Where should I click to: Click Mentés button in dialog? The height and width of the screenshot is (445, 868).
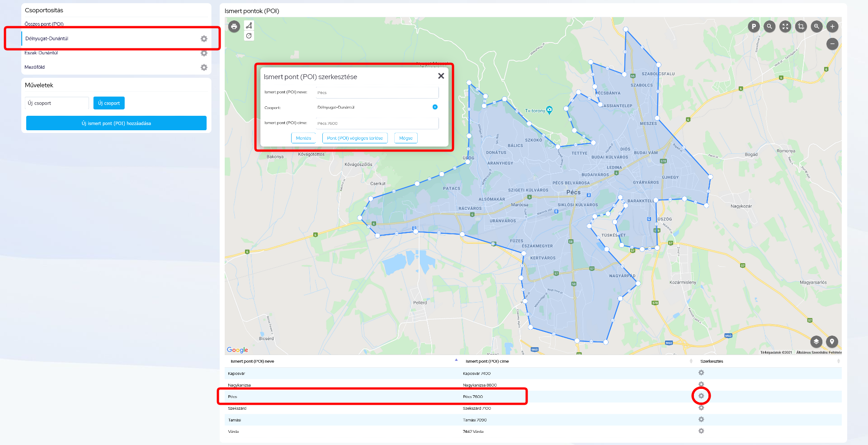[303, 138]
